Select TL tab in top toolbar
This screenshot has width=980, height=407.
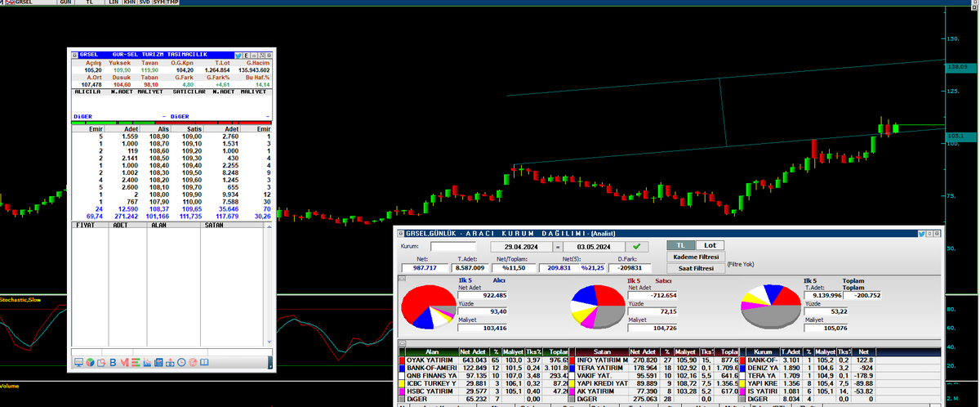tap(89, 2)
